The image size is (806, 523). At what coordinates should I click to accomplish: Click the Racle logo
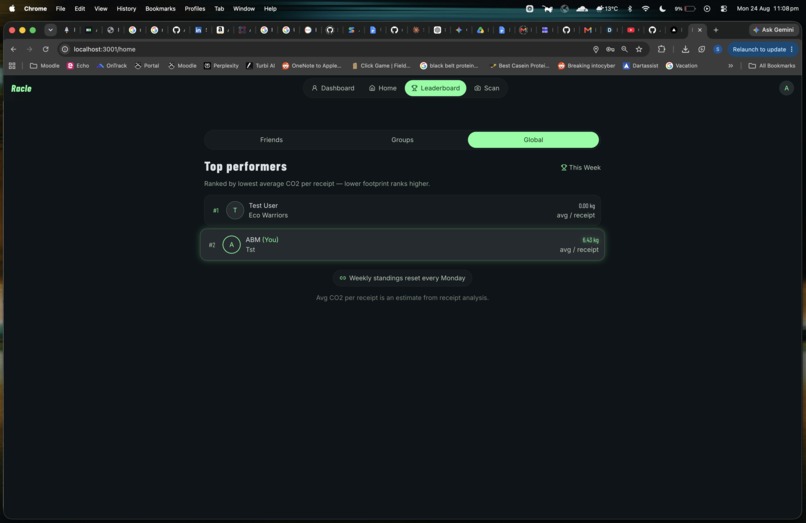point(21,88)
